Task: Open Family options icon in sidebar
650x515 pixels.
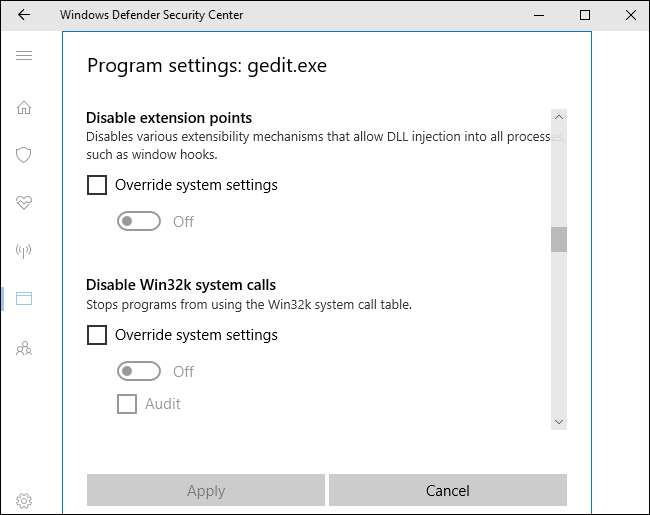Action: click(24, 348)
